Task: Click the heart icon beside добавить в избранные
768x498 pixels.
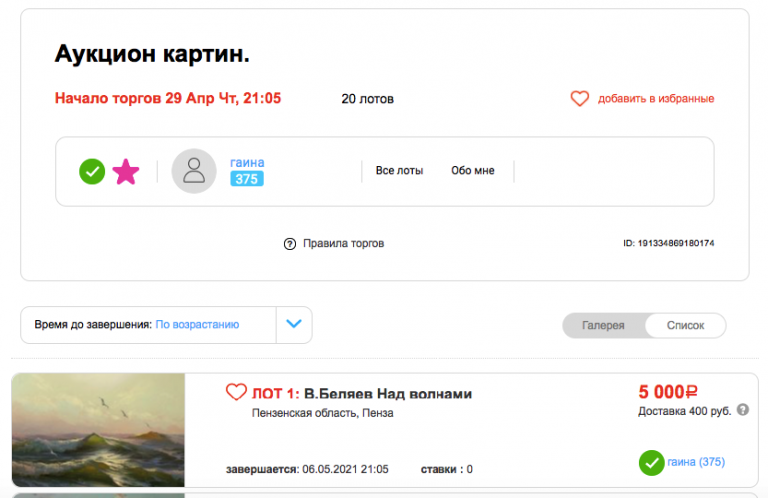Action: click(x=579, y=98)
